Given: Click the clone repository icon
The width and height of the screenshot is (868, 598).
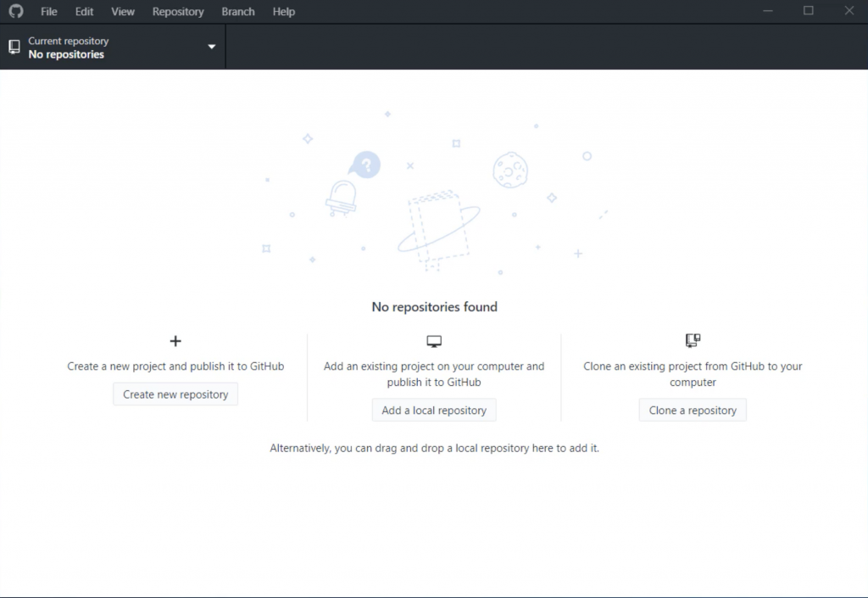Looking at the screenshot, I should tap(693, 340).
